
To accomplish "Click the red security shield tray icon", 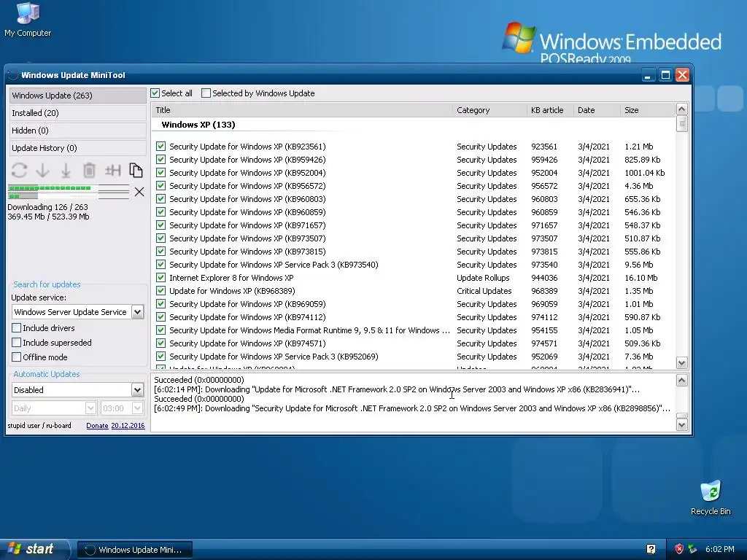I will click(x=679, y=549).
